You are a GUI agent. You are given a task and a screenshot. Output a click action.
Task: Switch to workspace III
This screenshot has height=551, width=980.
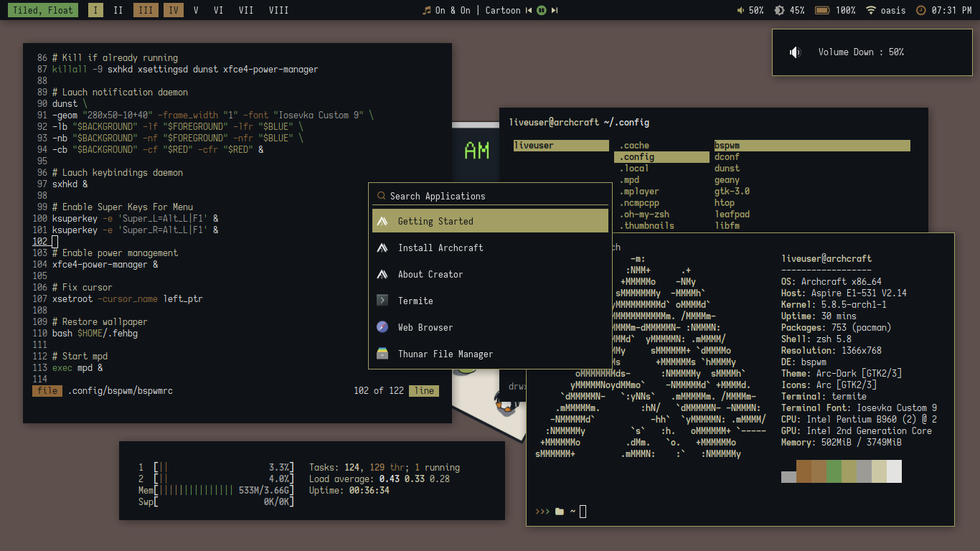146,11
